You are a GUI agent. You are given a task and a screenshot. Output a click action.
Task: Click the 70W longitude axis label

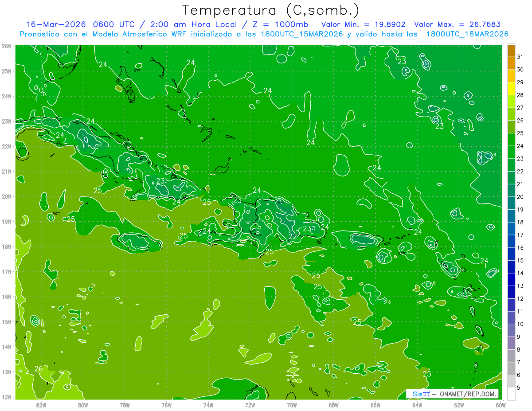coord(292,405)
